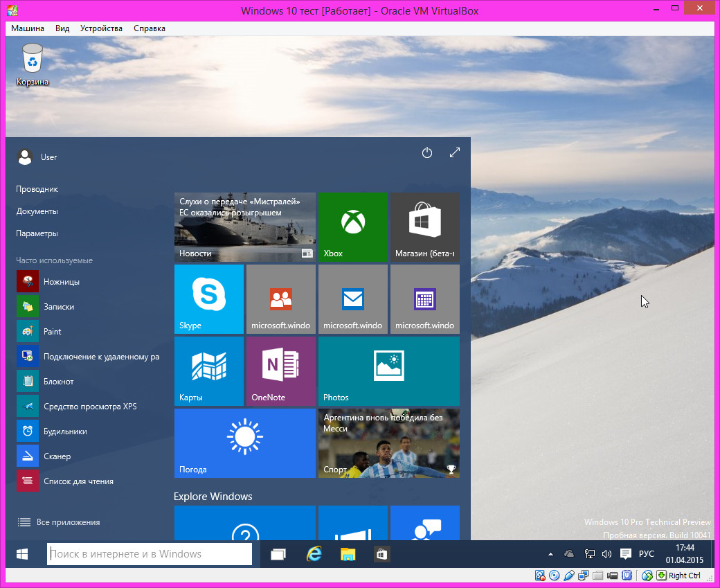This screenshot has width=720, height=588.
Task: Open Параметры from the Start menu
Action: pos(37,233)
